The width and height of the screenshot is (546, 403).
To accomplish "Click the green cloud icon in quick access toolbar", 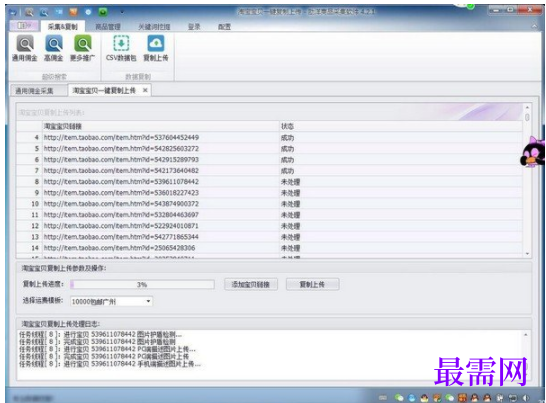I will pyautogui.click(x=103, y=12).
